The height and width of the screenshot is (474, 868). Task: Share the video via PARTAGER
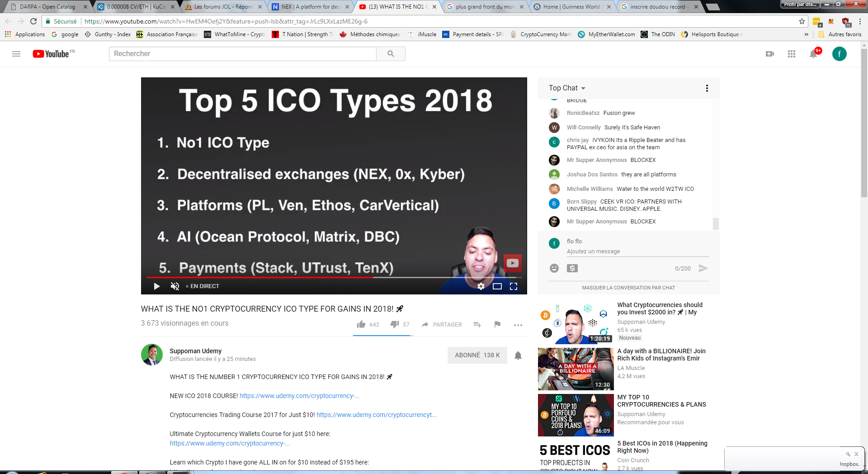coord(442,324)
